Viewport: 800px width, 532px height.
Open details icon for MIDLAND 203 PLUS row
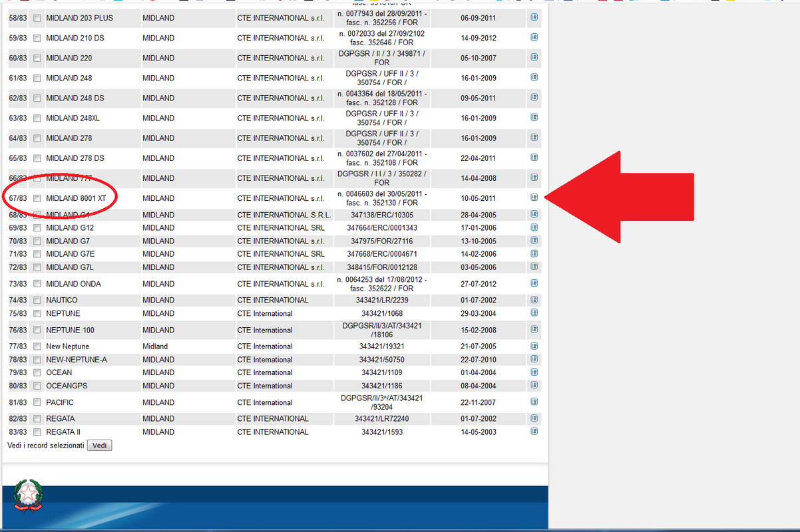[x=534, y=17]
